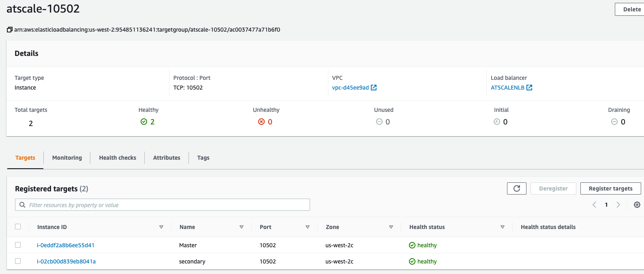The height and width of the screenshot is (274, 644).
Task: Click the search magnifier icon in filter box
Action: pyautogui.click(x=23, y=205)
